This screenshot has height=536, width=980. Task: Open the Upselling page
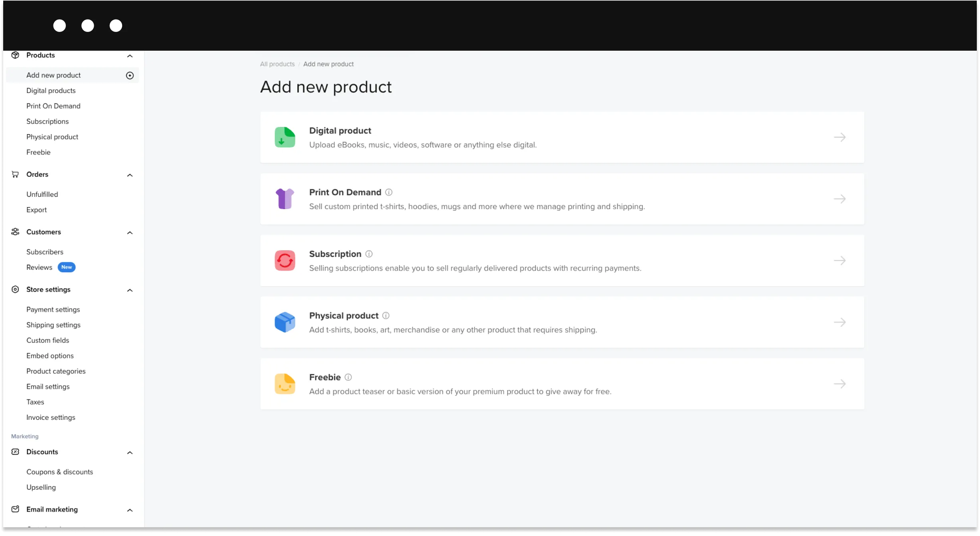click(x=41, y=487)
